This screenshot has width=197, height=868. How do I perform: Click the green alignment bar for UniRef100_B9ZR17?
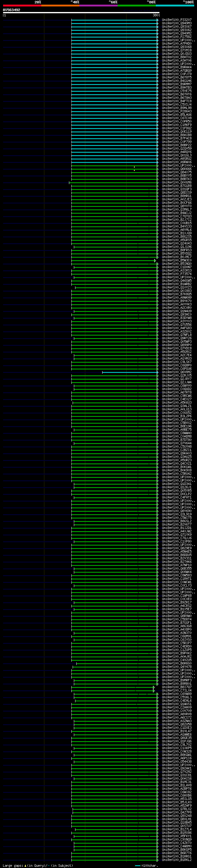[x=116, y=603]
